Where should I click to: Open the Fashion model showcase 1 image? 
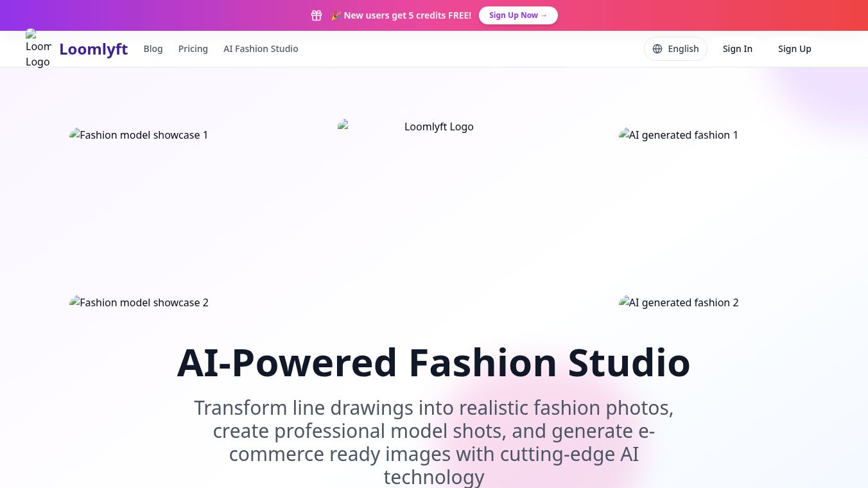click(139, 135)
